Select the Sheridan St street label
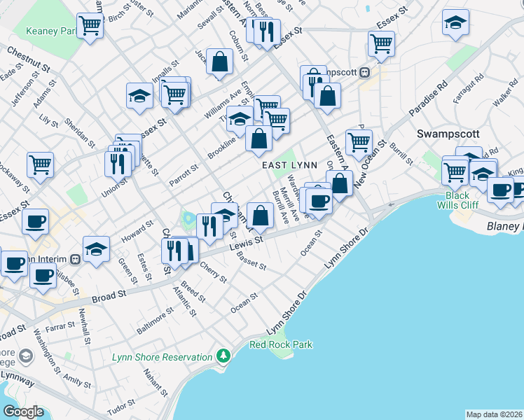524x420 pixels. coord(80,133)
